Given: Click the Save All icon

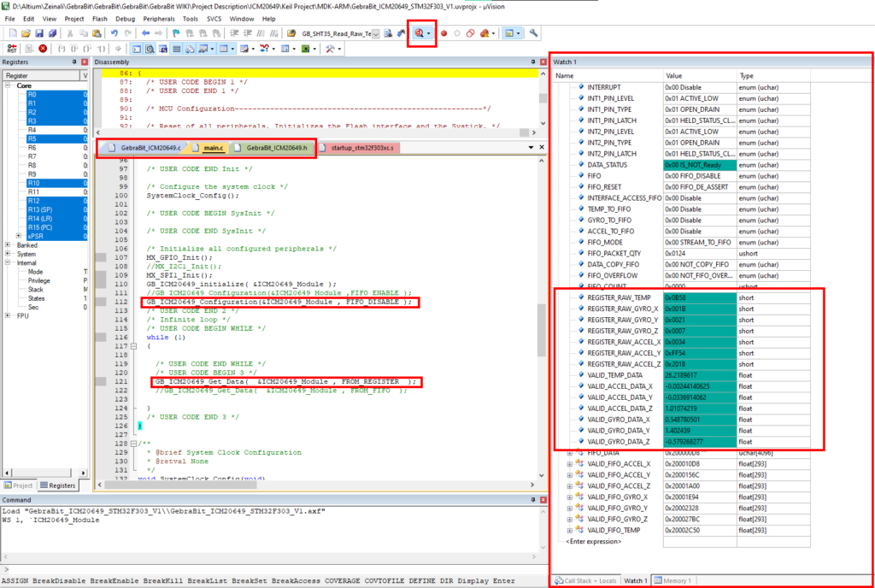Looking at the screenshot, I should (52, 33).
